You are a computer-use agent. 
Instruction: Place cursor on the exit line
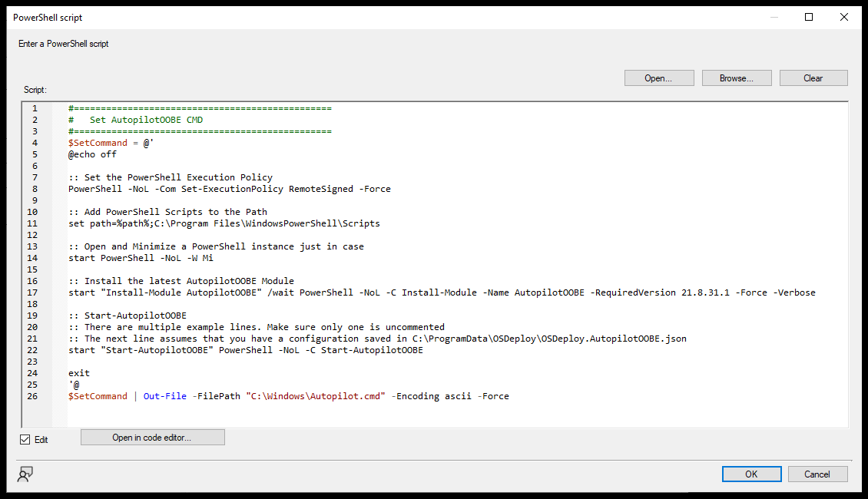[x=79, y=372]
